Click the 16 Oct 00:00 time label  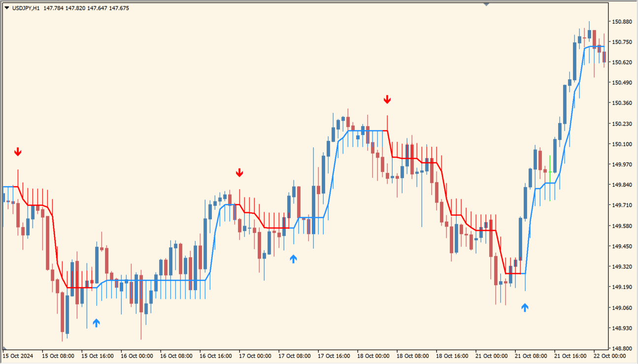[137, 356]
